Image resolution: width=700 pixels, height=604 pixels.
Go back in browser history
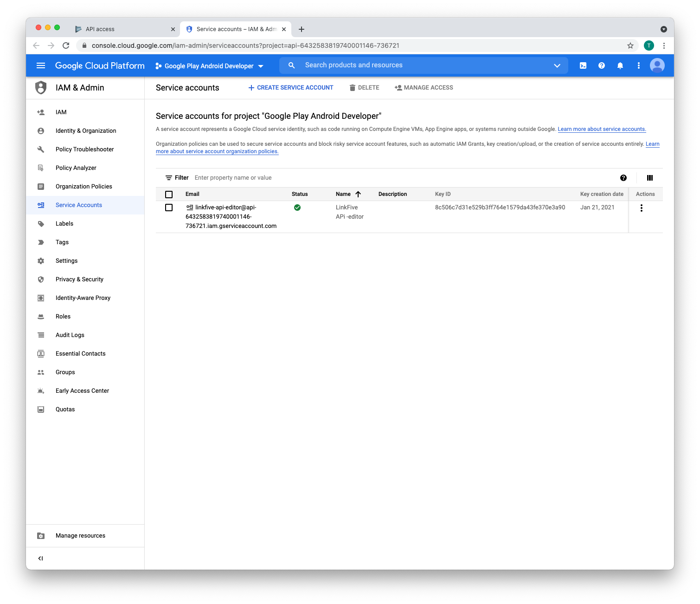coord(36,45)
